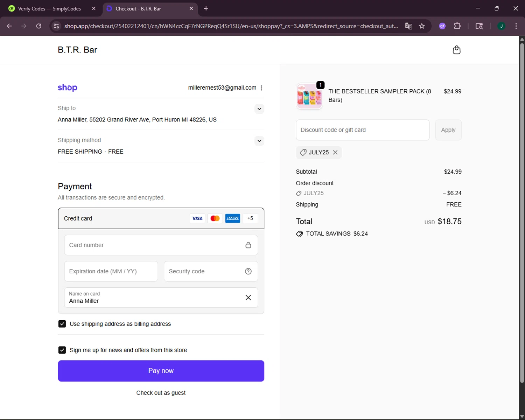525x420 pixels.
Task: Open the translate page icon
Action: [408, 26]
